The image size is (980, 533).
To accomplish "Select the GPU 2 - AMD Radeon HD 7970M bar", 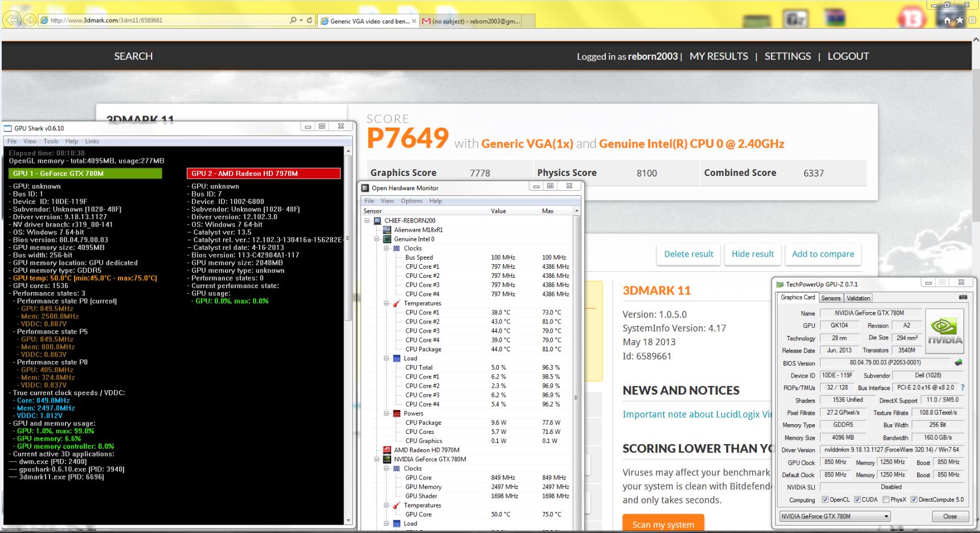I will click(x=264, y=173).
